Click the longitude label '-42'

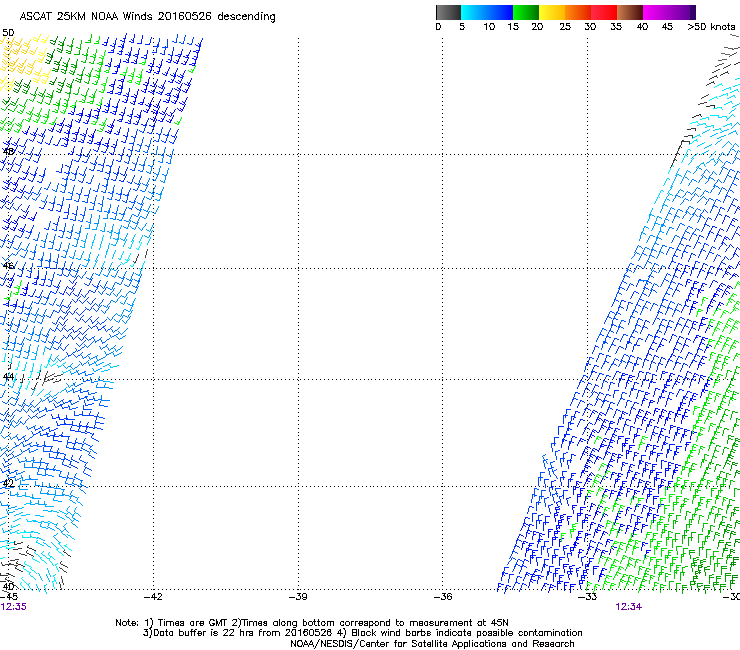click(153, 597)
